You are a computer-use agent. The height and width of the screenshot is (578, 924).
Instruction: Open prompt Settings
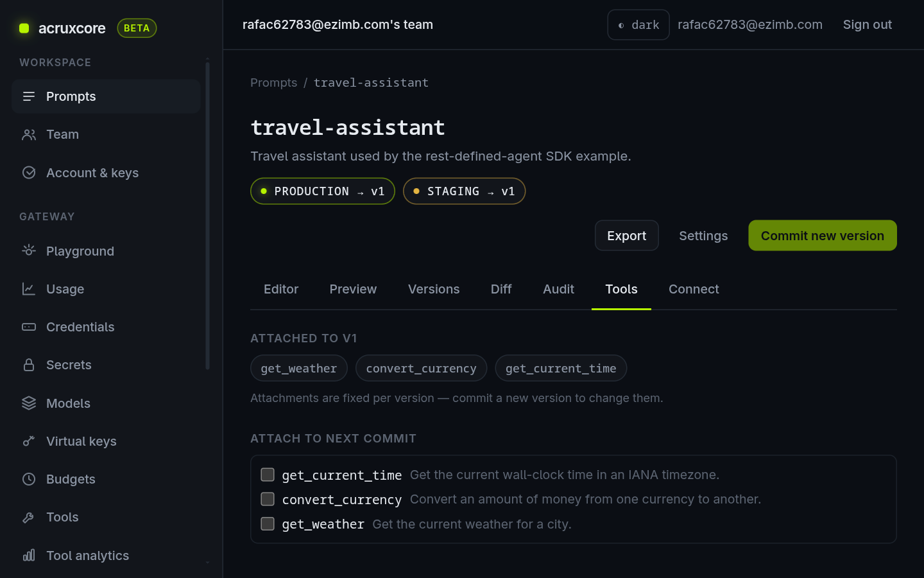pos(703,236)
